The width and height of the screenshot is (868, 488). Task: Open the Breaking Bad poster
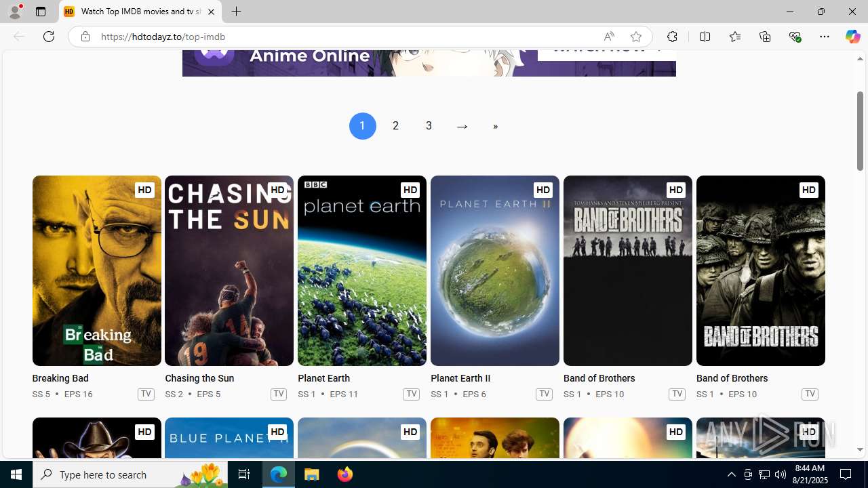tap(97, 271)
